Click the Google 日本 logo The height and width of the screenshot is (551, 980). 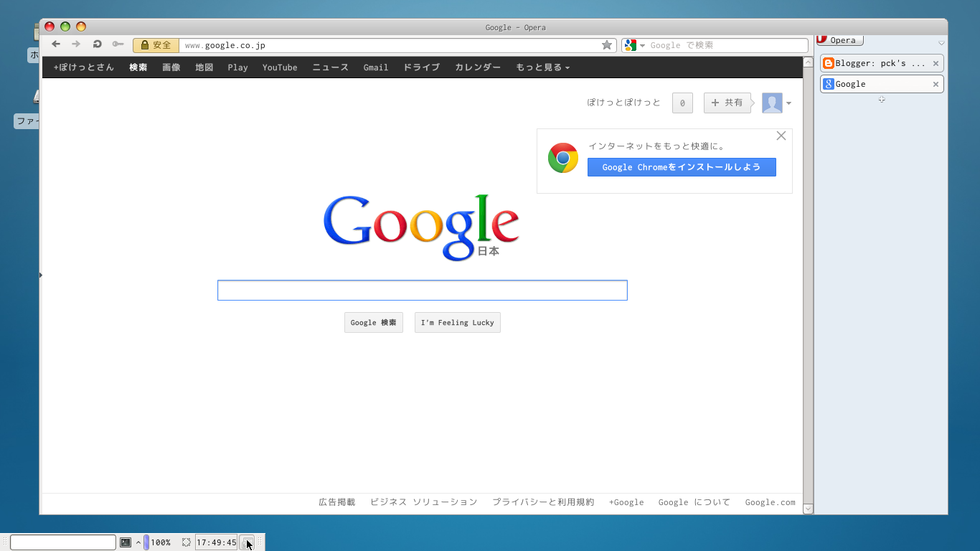coord(421,227)
